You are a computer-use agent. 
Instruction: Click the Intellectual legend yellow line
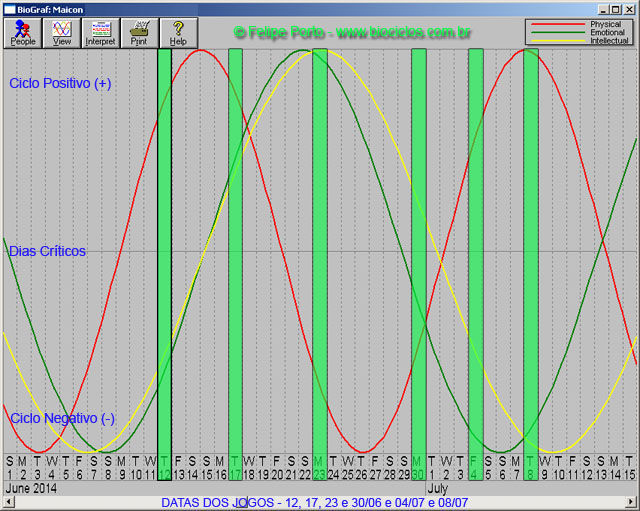point(559,41)
